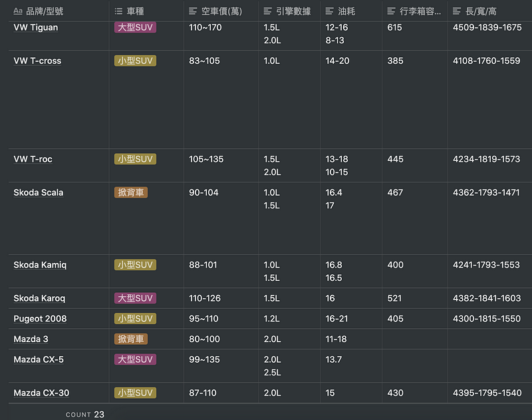Click the trunk capacity cell 615

[414, 36]
